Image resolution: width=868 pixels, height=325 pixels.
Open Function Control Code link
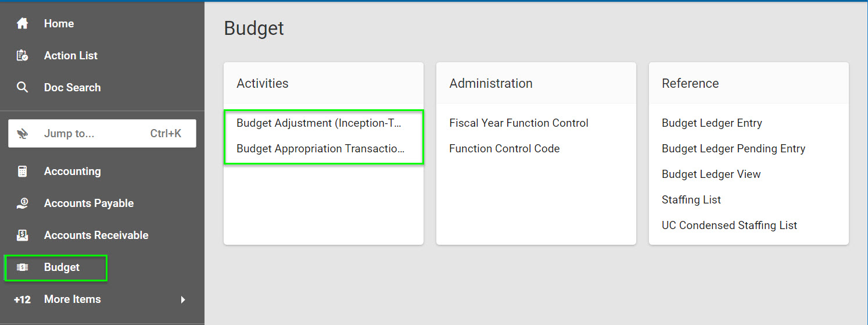[x=504, y=149]
